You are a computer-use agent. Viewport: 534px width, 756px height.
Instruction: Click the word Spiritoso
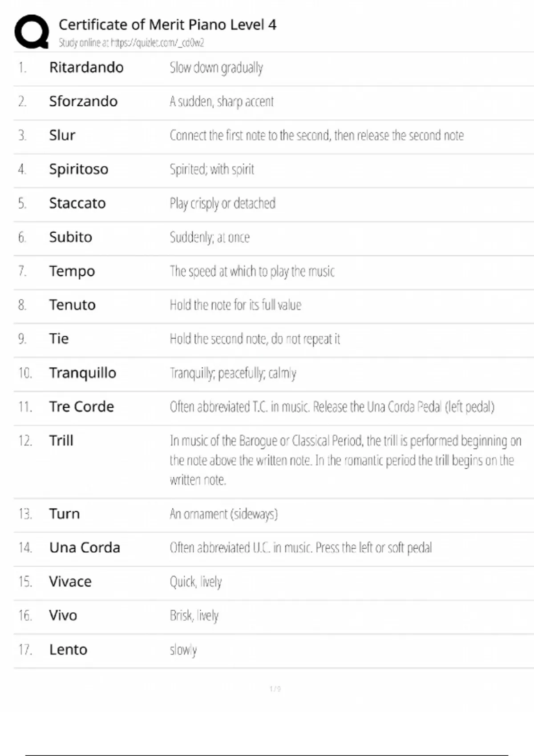coord(79,169)
